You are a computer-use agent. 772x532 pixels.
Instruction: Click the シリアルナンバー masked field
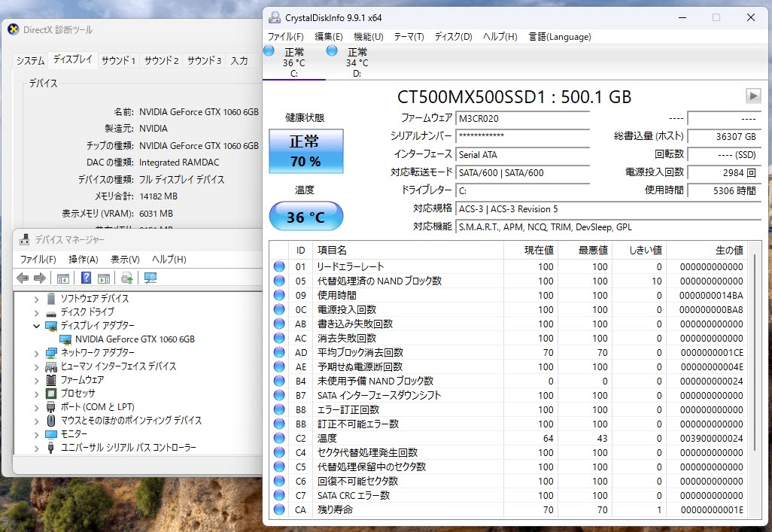522,136
